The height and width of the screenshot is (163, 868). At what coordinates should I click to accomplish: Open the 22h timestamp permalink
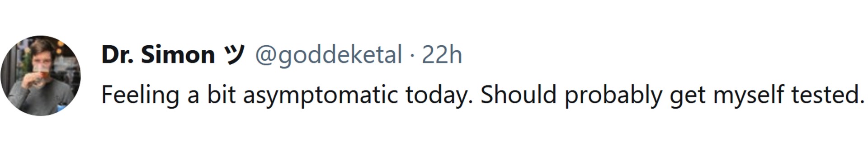coord(442,55)
